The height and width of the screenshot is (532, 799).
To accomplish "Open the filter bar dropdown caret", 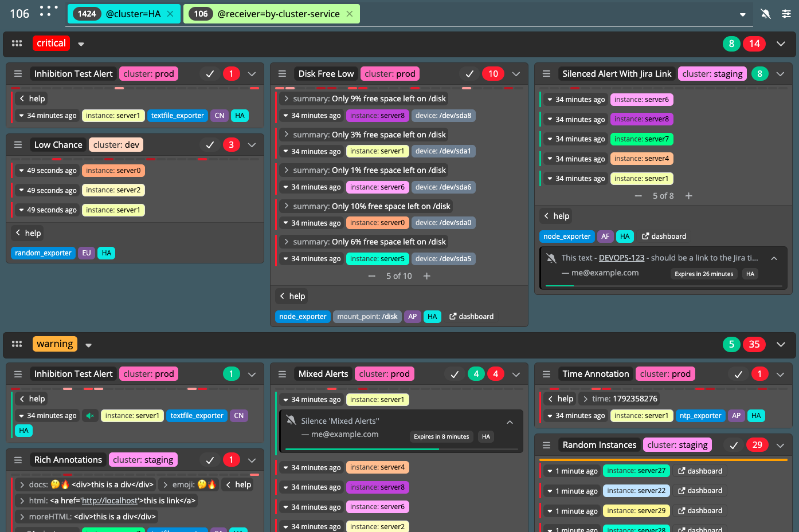I will point(743,14).
